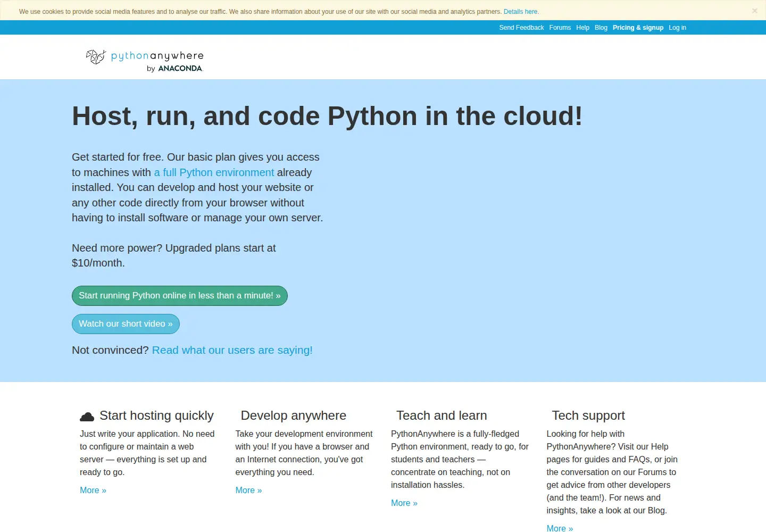Follow 'a full Python environment' link
The height and width of the screenshot is (532, 766).
[x=214, y=172]
